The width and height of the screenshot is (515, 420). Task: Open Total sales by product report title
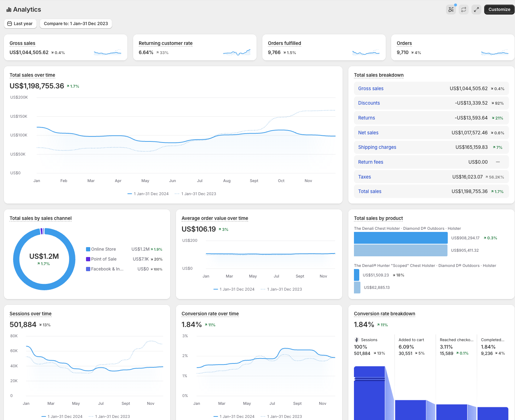point(378,218)
